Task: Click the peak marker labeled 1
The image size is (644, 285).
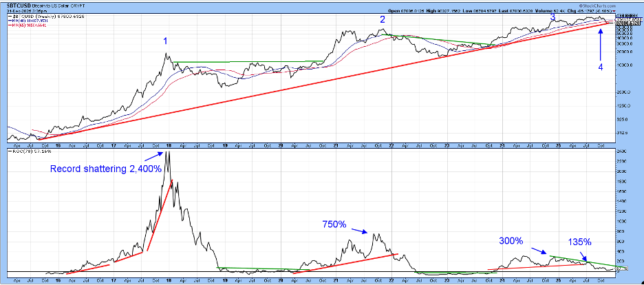Action: (165, 41)
